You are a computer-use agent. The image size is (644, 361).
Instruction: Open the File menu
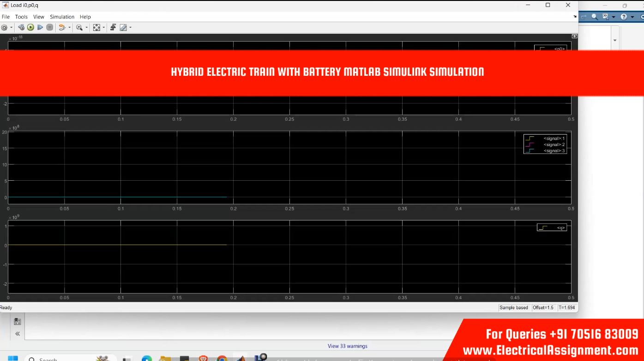[6, 17]
